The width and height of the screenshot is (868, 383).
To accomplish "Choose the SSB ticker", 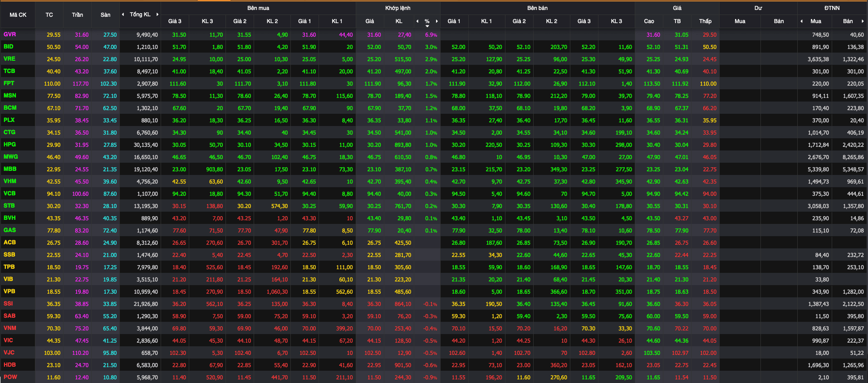I will 9,255.
